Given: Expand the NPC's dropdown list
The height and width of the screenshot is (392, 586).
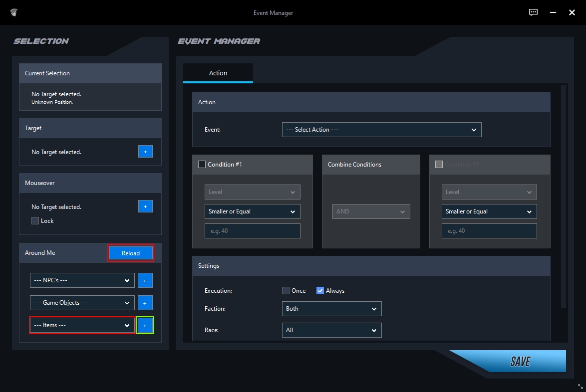Looking at the screenshot, I should (x=82, y=280).
